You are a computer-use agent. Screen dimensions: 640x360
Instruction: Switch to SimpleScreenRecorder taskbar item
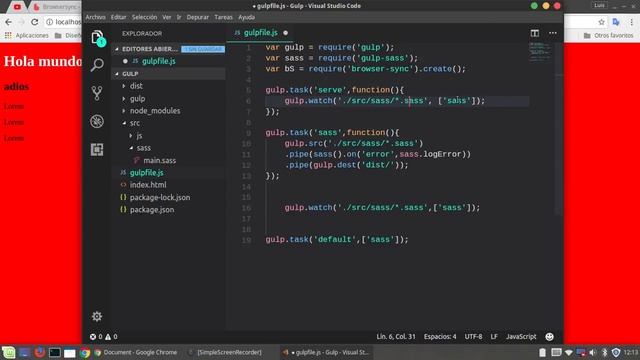coord(224,353)
